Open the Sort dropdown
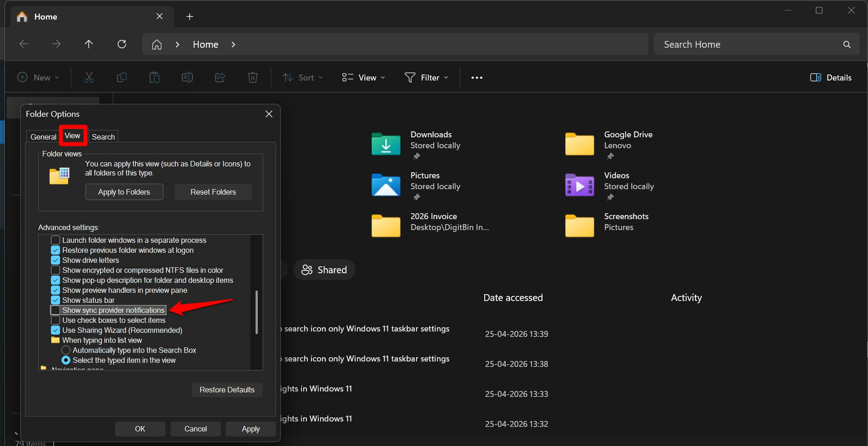This screenshot has height=446, width=868. click(x=302, y=77)
